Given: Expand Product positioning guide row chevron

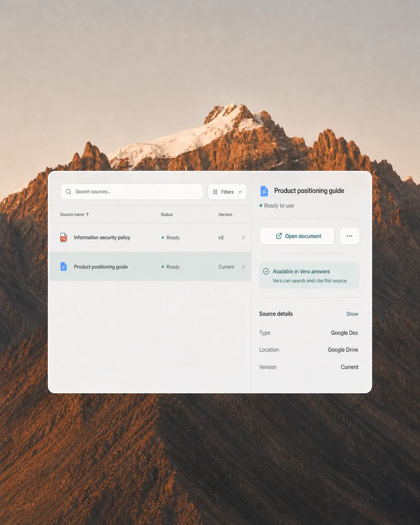Looking at the screenshot, I should tap(243, 267).
